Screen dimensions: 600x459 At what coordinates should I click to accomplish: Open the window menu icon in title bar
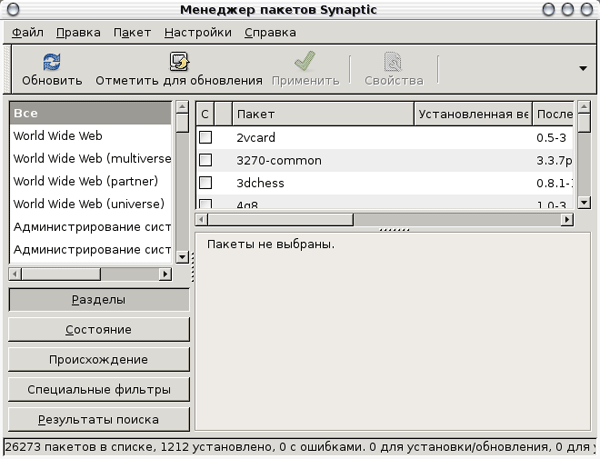[11, 9]
